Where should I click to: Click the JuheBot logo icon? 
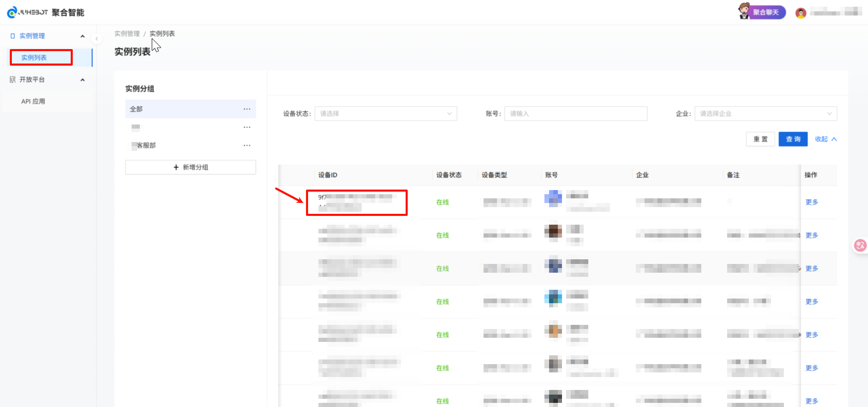pyautogui.click(x=12, y=12)
